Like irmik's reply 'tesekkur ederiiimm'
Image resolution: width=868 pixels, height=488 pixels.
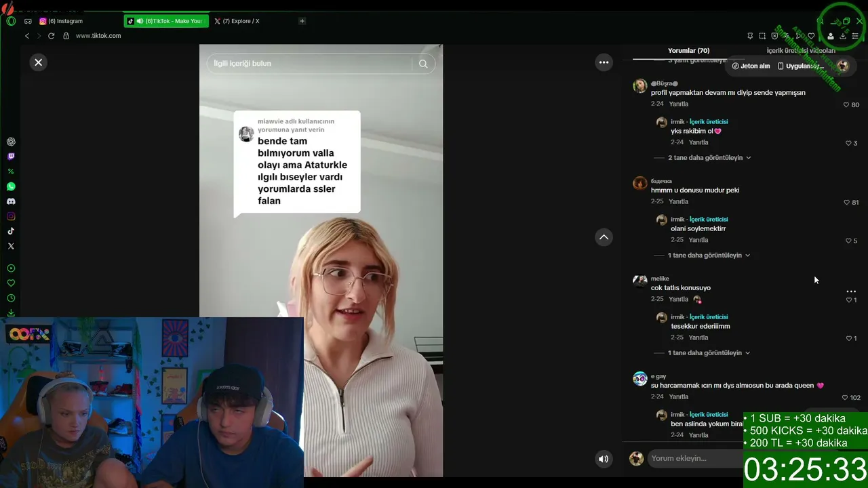pos(848,338)
